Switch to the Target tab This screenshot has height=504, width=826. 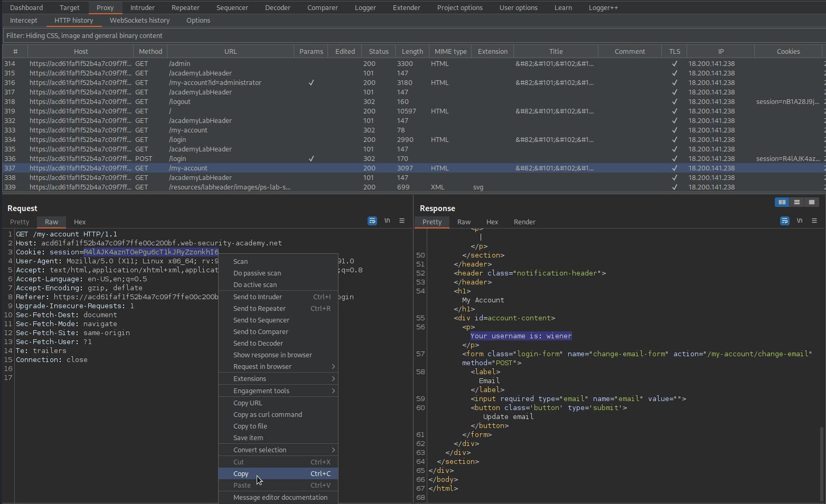(70, 7)
